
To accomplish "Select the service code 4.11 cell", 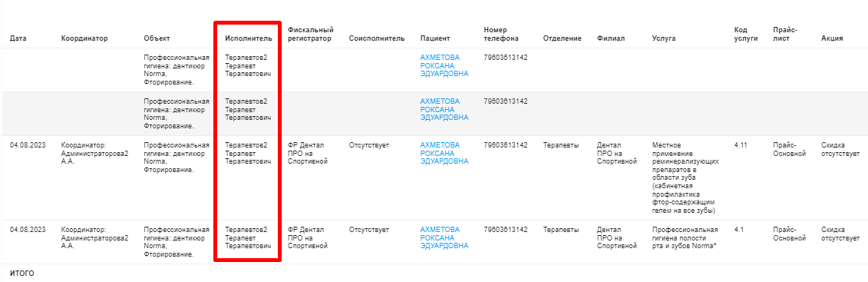I will click(x=741, y=145).
